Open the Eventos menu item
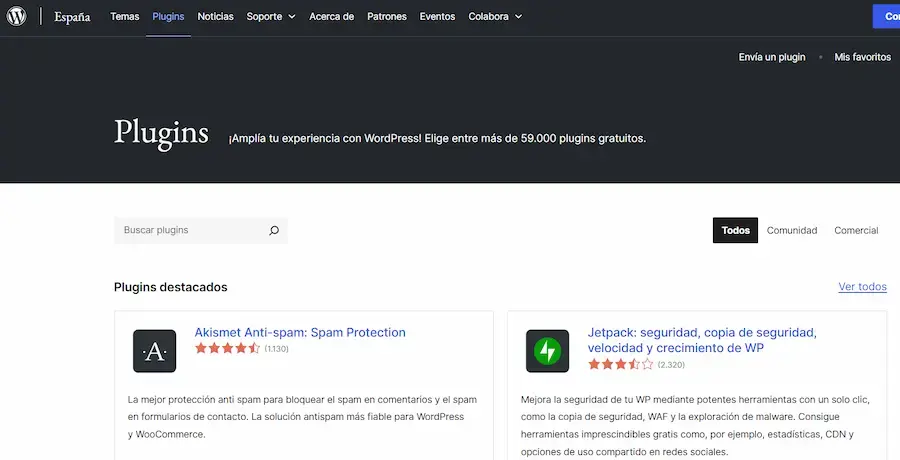 pyautogui.click(x=437, y=17)
